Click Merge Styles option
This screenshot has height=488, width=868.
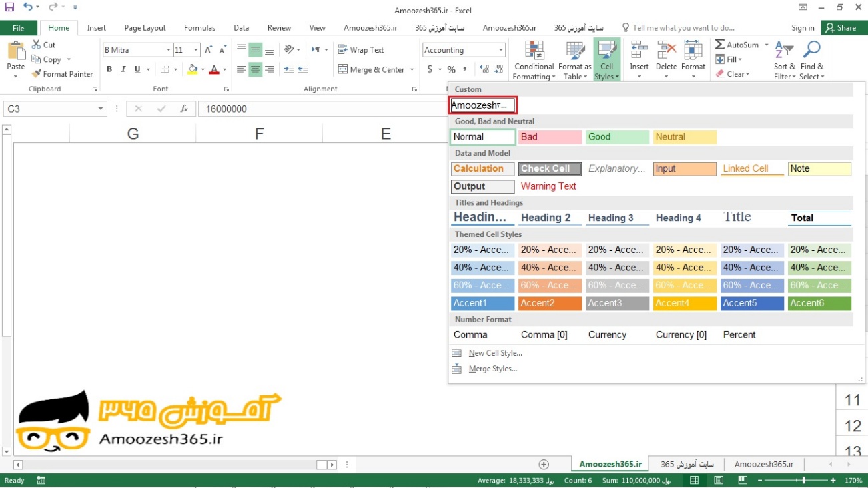[x=492, y=369]
